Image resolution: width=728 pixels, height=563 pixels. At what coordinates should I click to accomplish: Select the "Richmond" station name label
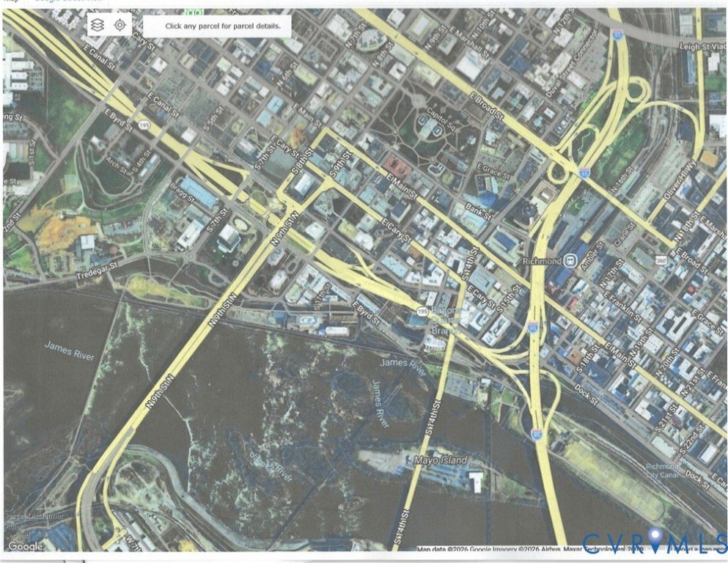(x=542, y=261)
